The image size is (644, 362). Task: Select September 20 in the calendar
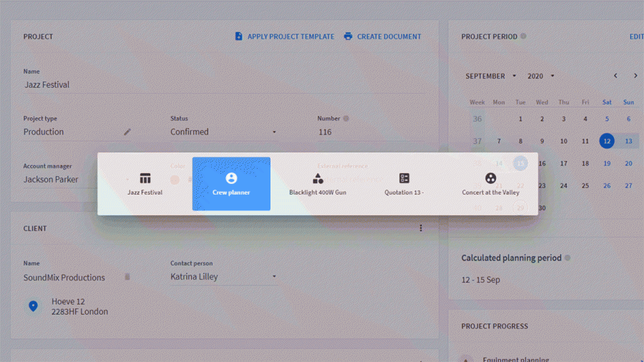point(628,163)
